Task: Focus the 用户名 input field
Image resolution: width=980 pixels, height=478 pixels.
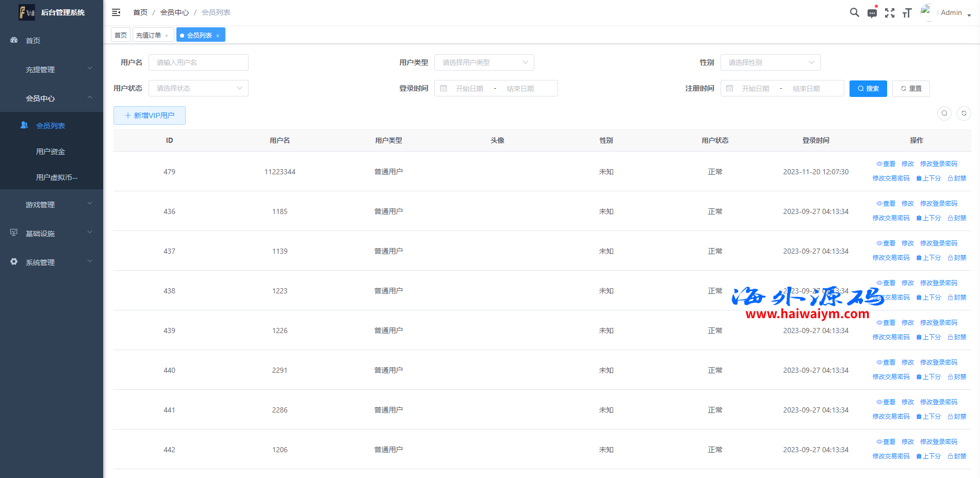Action: click(x=198, y=62)
